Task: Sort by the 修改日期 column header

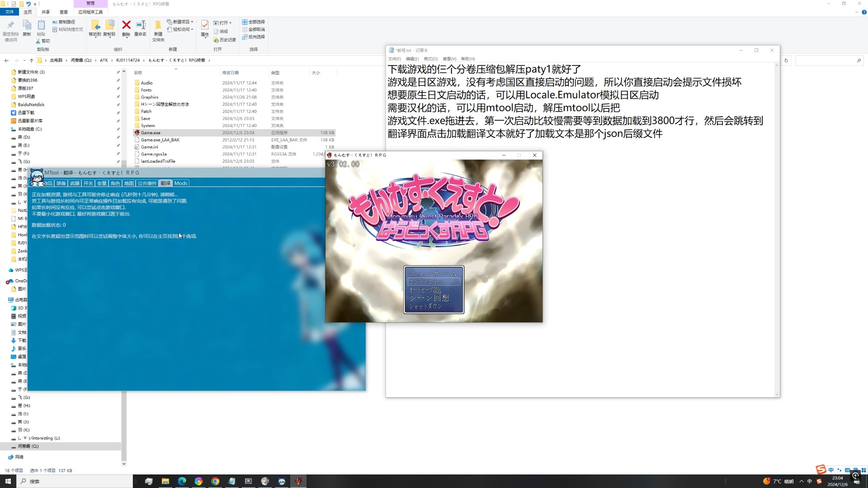Action: [x=230, y=73]
